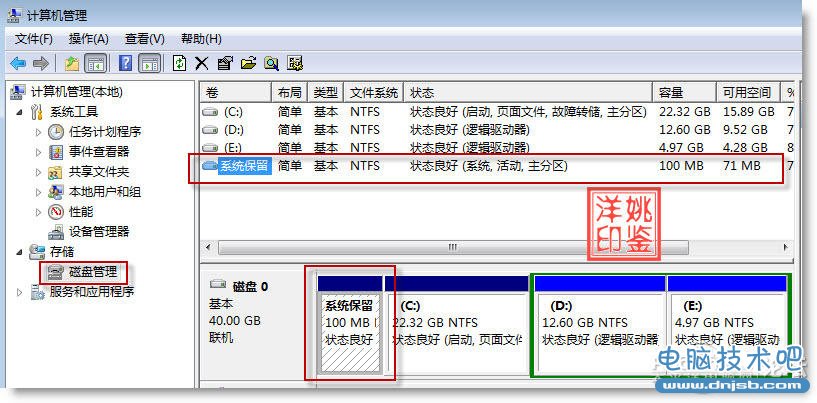Select the (C:) volume row
The image size is (817, 403).
[x=498, y=112]
